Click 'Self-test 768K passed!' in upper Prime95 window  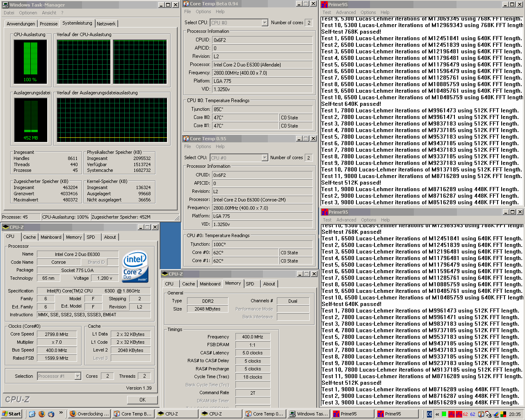point(351,32)
